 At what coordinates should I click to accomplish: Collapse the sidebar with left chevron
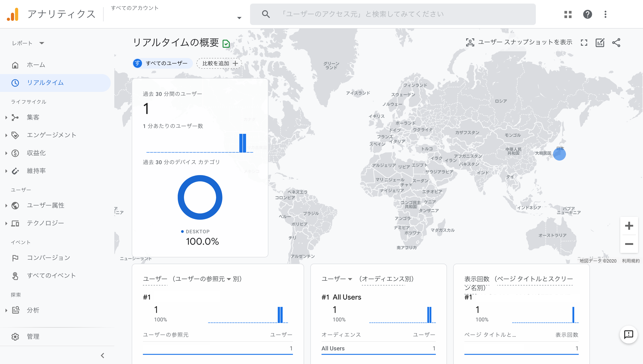pyautogui.click(x=102, y=355)
